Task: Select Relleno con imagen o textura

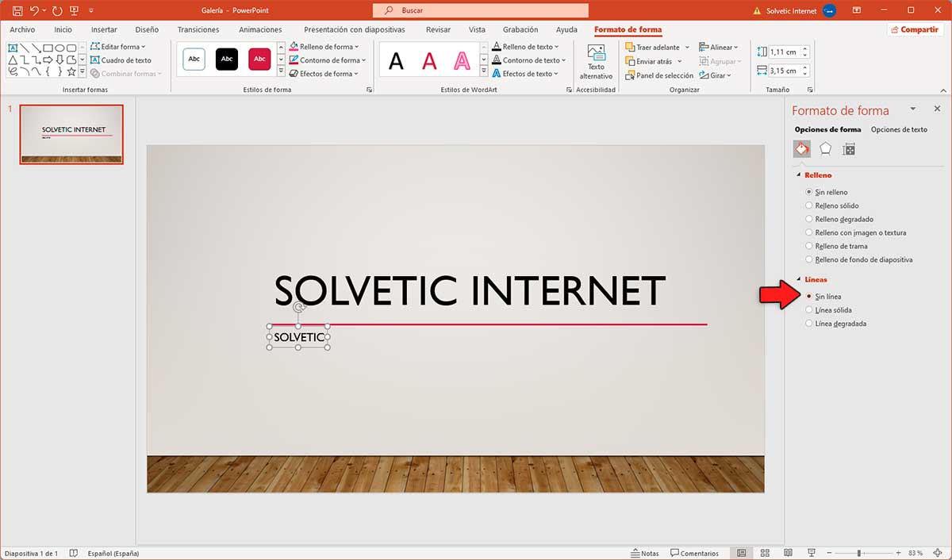Action: point(855,232)
